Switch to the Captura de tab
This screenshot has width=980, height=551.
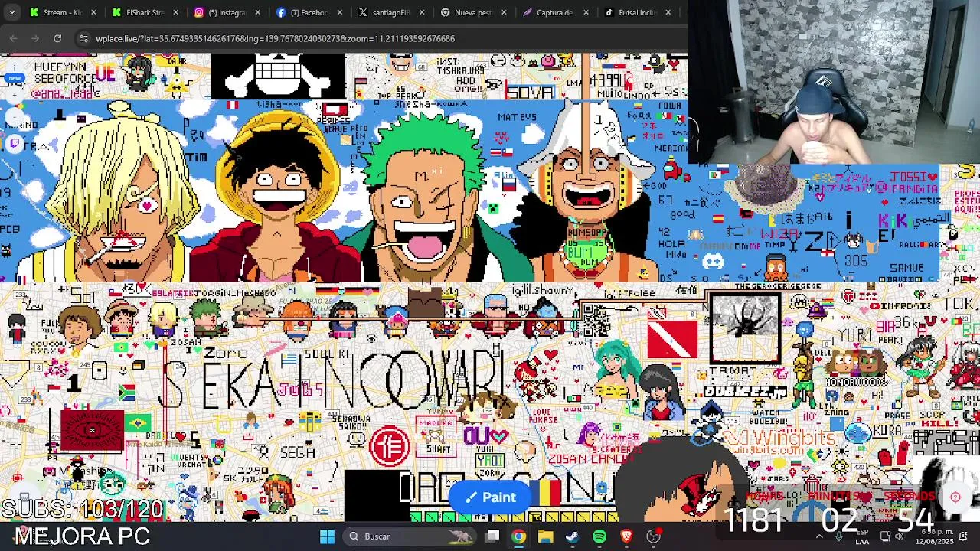tap(555, 12)
